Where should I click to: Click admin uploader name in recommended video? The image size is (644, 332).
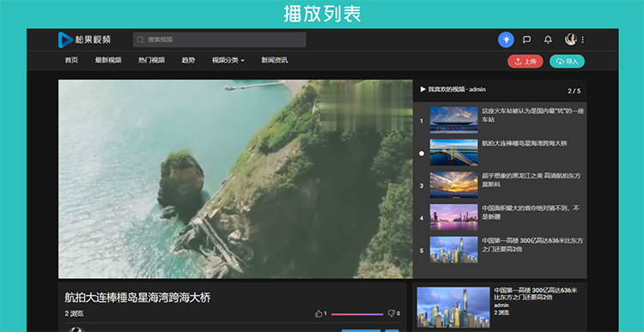[x=501, y=305]
